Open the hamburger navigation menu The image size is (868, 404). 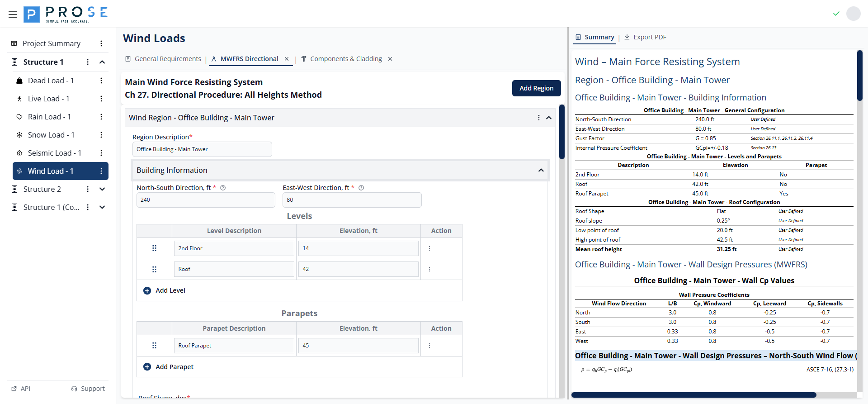click(x=13, y=14)
